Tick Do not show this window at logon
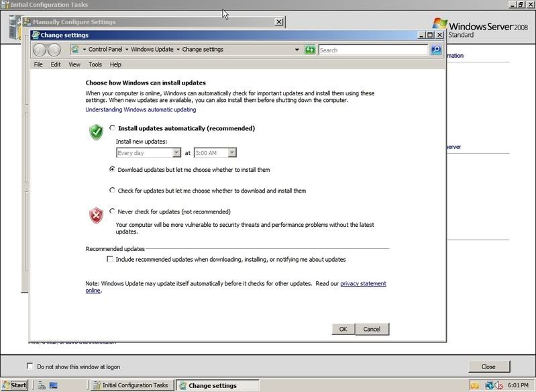The image size is (536, 392). (30, 366)
